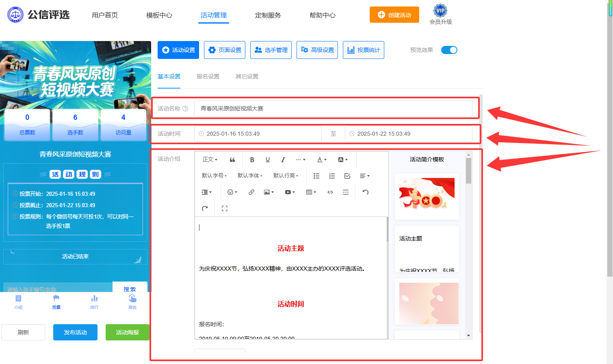Switch to the 其它设置 tab
This screenshot has height=364, width=613.
247,76
